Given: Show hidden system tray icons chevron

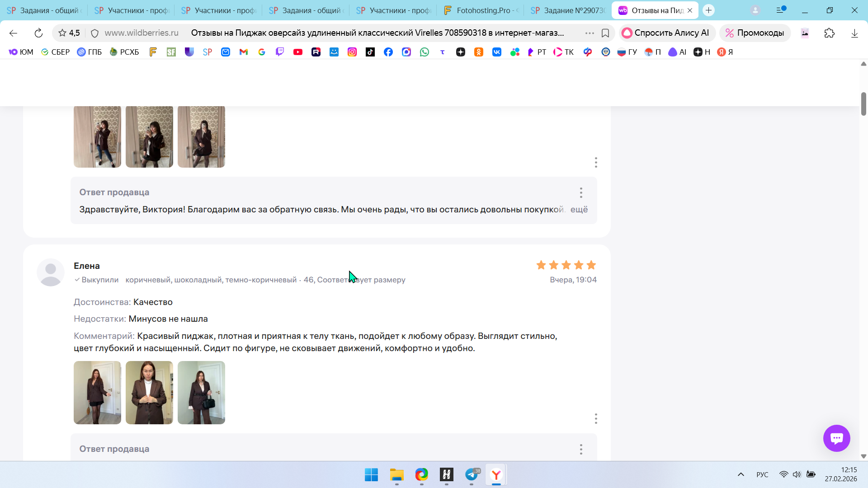Looking at the screenshot, I should pyautogui.click(x=741, y=474).
